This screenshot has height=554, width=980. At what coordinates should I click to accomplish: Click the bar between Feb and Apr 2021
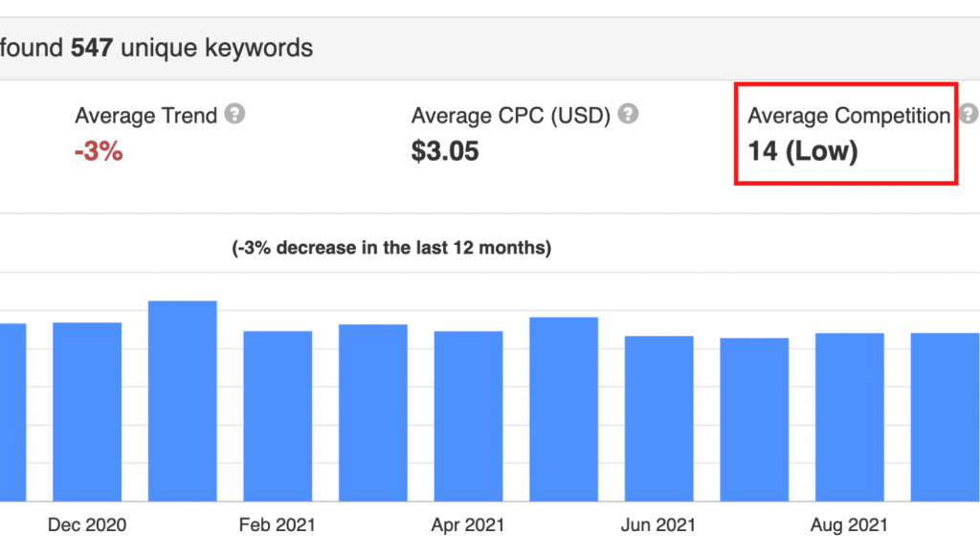coord(373,413)
